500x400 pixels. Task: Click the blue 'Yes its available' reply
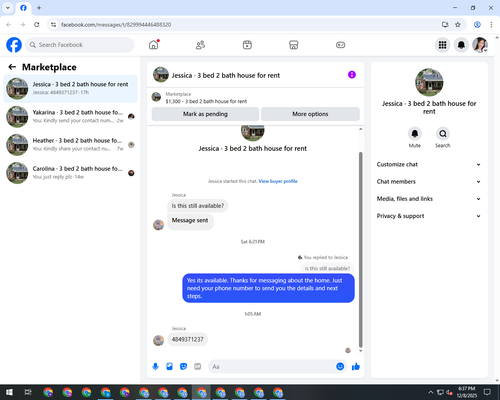pos(268,288)
